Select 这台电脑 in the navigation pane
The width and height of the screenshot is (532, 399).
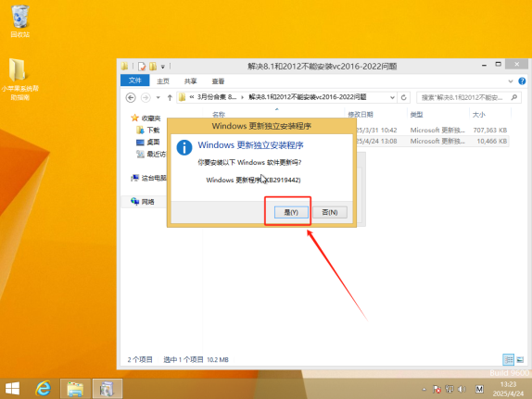tap(148, 178)
